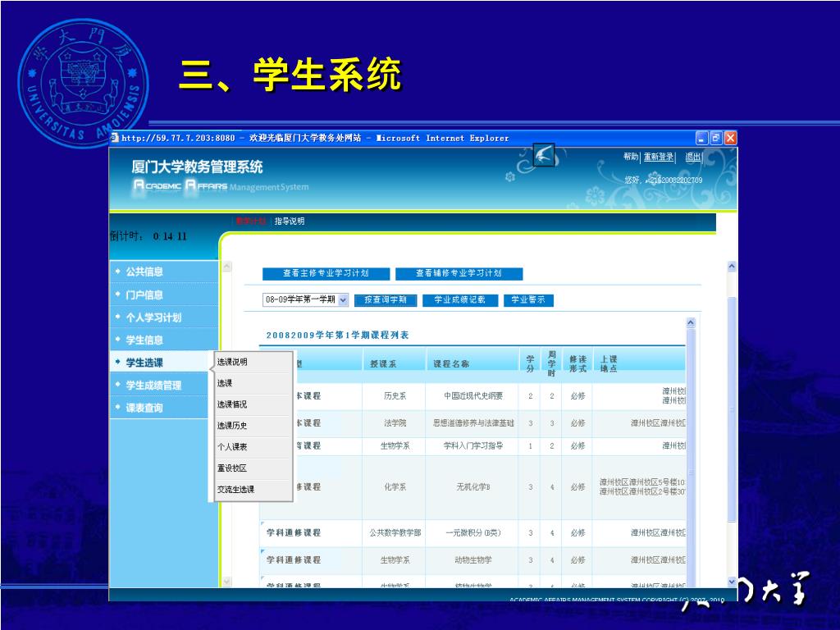Click the 学科入门学习指导 course name
The image size is (840, 630).
pos(473,445)
